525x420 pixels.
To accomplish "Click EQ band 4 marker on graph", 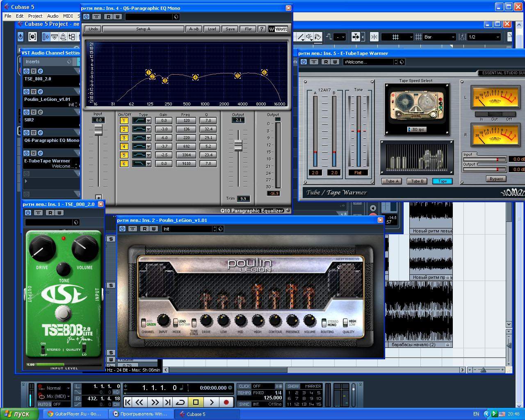I will tap(195, 77).
